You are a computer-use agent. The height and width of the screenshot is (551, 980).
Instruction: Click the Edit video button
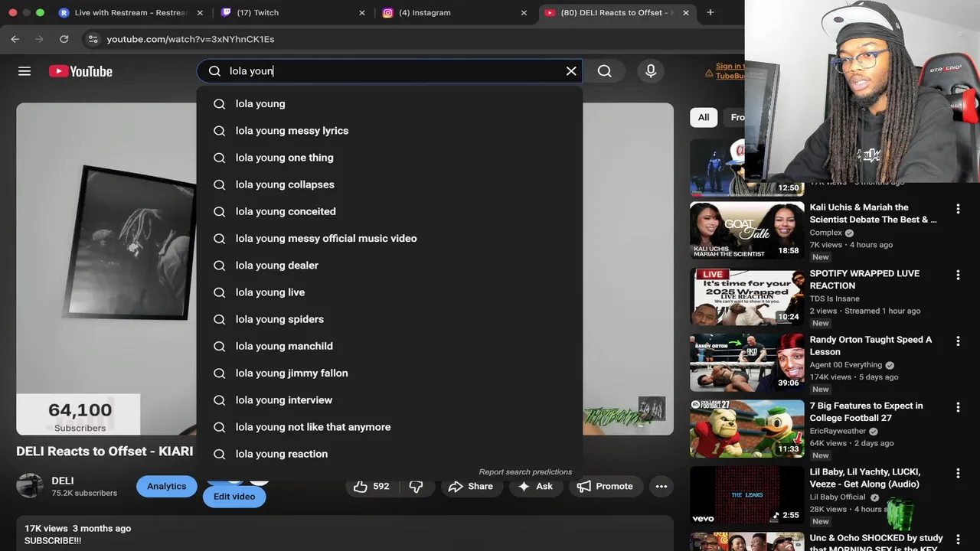pos(234,496)
